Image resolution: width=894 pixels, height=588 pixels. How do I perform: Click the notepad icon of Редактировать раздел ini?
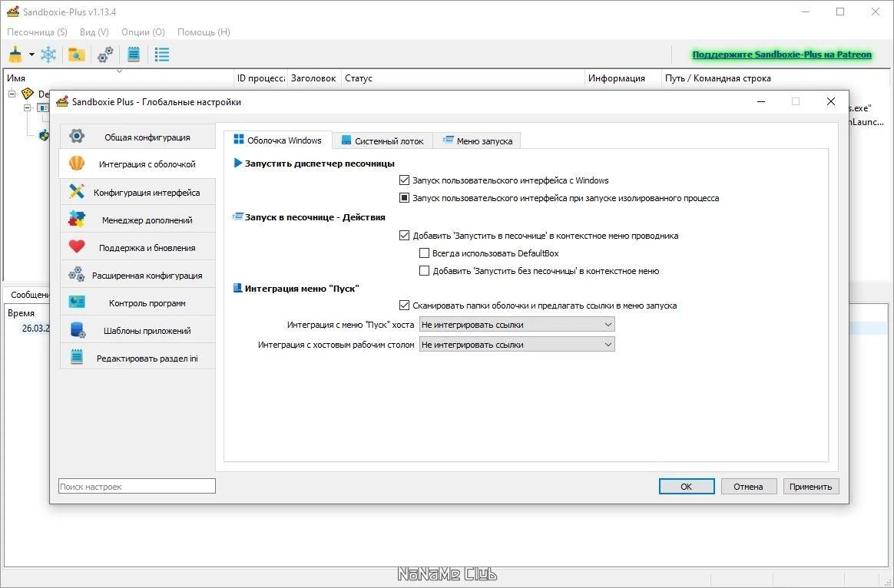point(77,357)
